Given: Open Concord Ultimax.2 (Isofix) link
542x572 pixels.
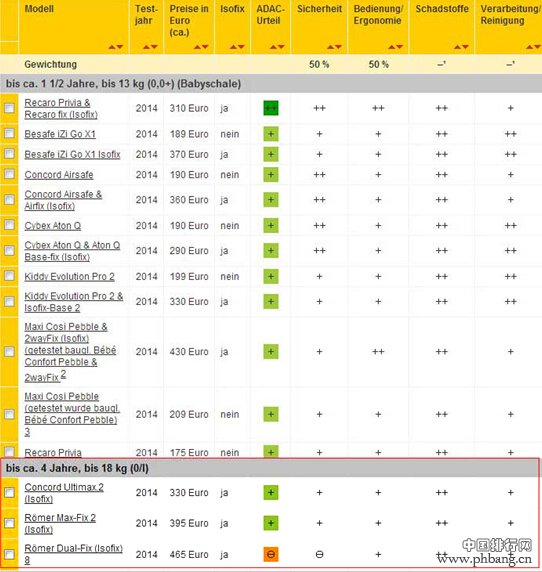Looking at the screenshot, I should pyautogui.click(x=64, y=492).
